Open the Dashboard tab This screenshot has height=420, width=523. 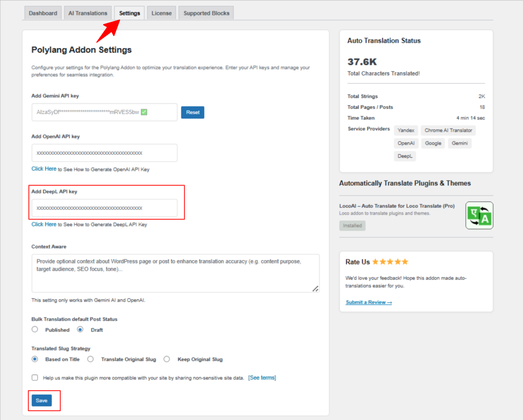43,13
